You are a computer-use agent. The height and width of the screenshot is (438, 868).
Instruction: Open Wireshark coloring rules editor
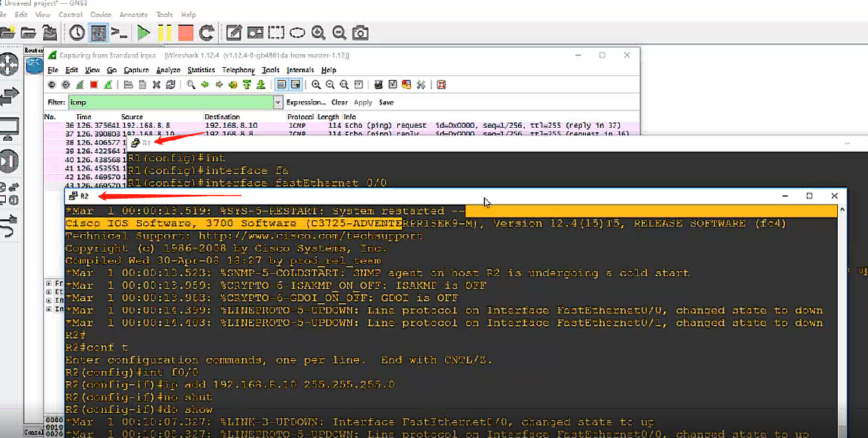pos(407,85)
